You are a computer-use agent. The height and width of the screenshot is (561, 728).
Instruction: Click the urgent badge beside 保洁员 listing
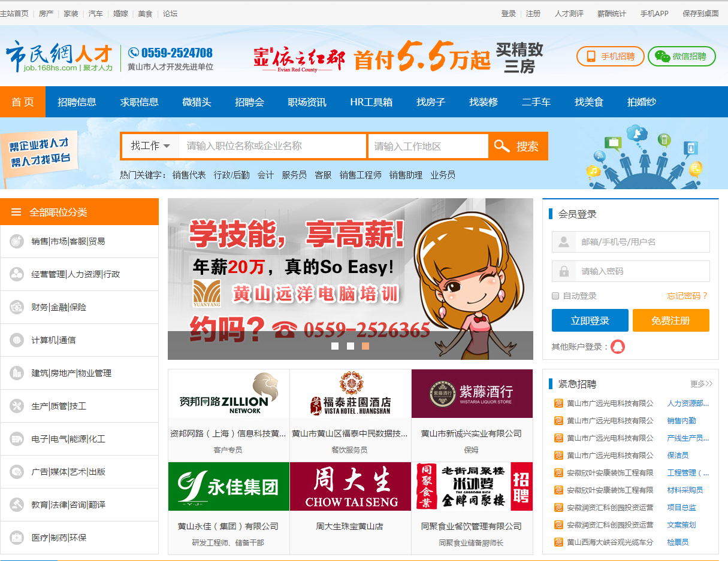click(x=558, y=456)
